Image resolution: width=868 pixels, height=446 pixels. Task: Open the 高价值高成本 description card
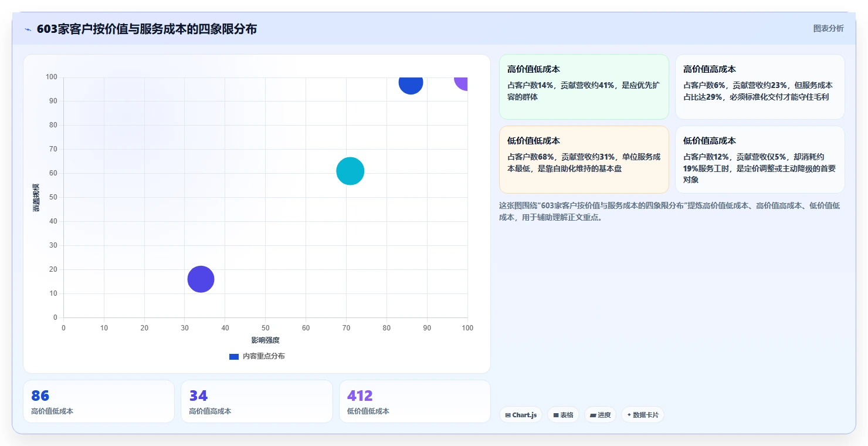pyautogui.click(x=760, y=87)
